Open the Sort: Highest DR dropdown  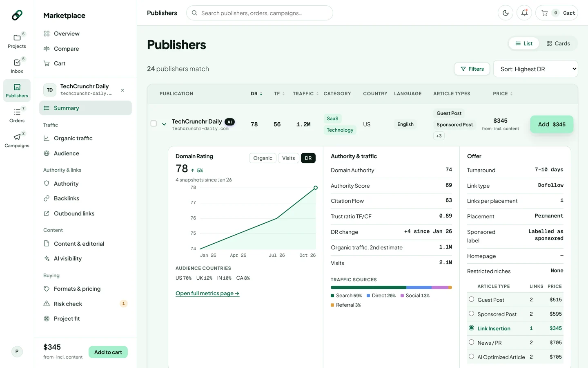(x=536, y=69)
